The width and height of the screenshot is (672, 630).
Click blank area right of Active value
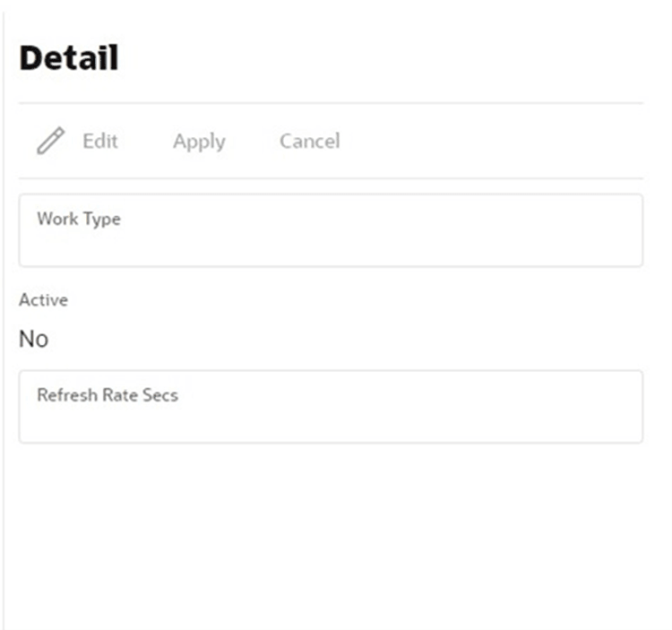pyautogui.click(x=343, y=339)
